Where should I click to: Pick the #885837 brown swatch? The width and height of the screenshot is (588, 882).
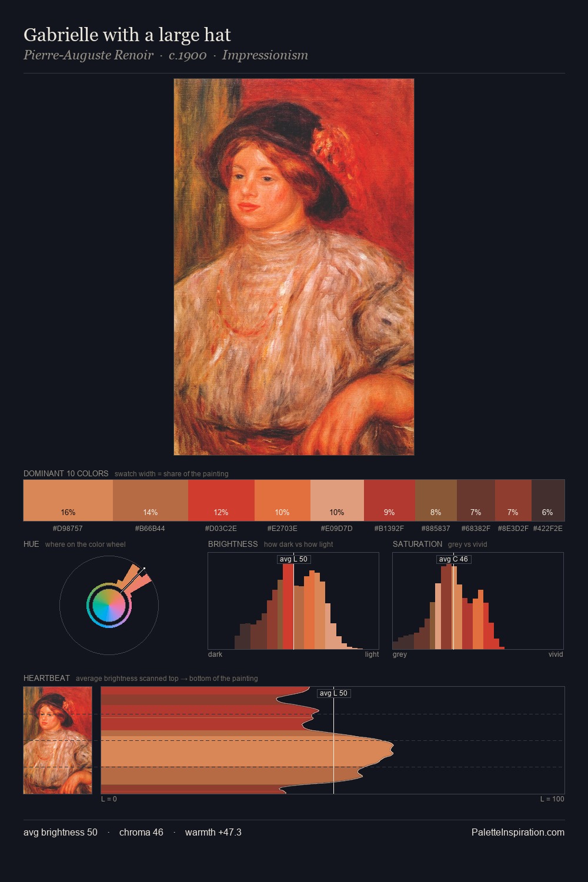436,500
